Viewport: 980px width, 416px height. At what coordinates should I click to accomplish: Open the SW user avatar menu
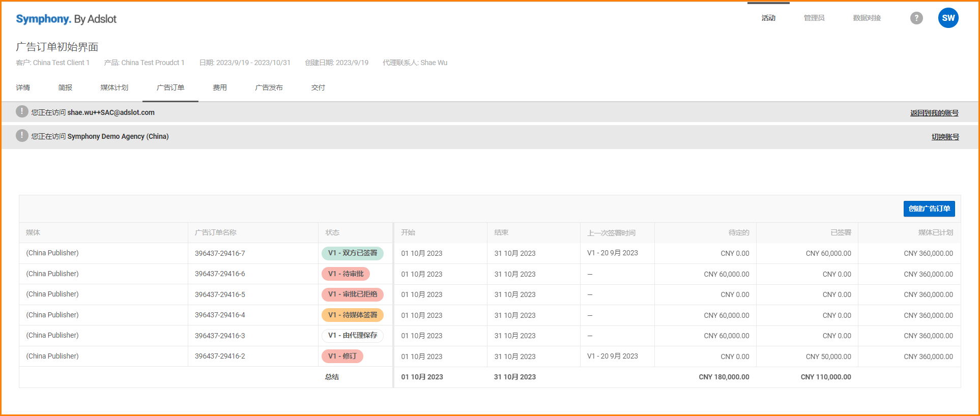pyautogui.click(x=948, y=18)
